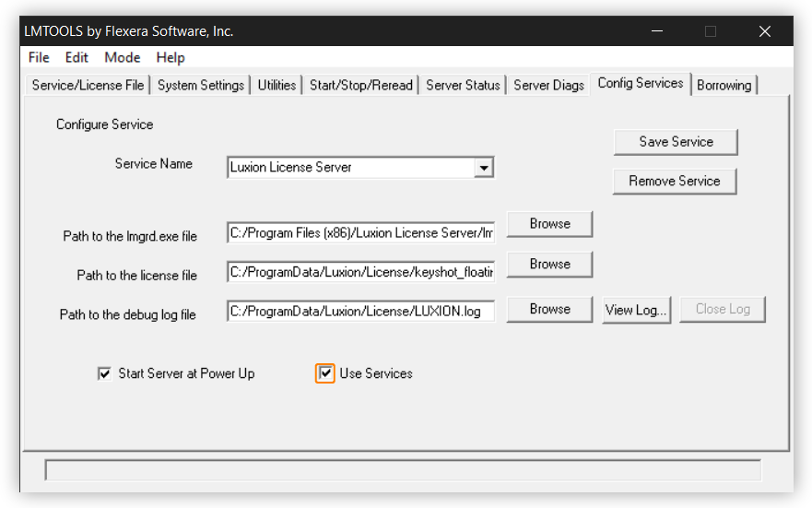Switch to the Borrowing tab
The height and width of the screenshot is (508, 812).
724,85
